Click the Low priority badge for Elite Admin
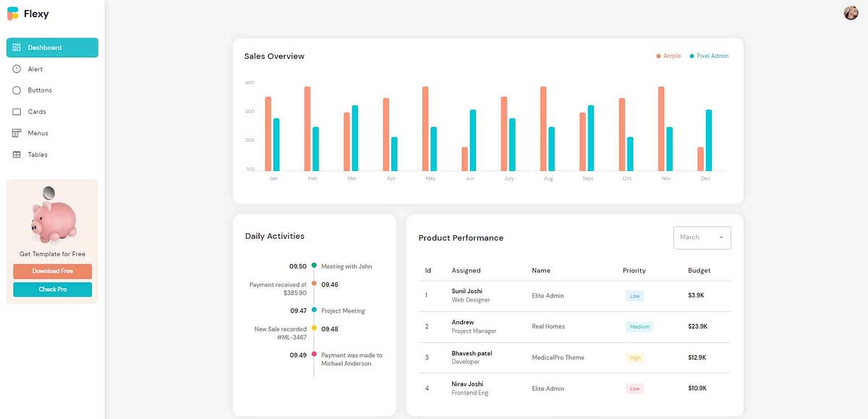Screen dimensions: 868x419 pyautogui.click(x=634, y=296)
